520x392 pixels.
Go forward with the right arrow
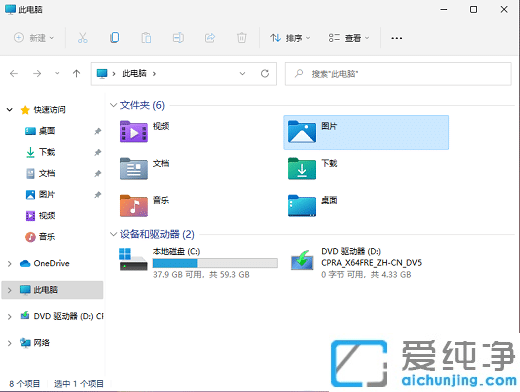coord(37,73)
